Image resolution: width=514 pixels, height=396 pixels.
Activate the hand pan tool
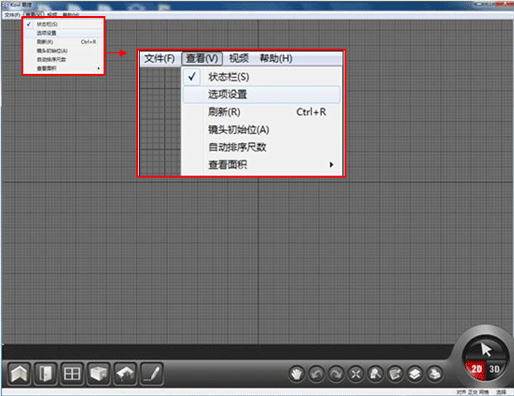click(297, 374)
